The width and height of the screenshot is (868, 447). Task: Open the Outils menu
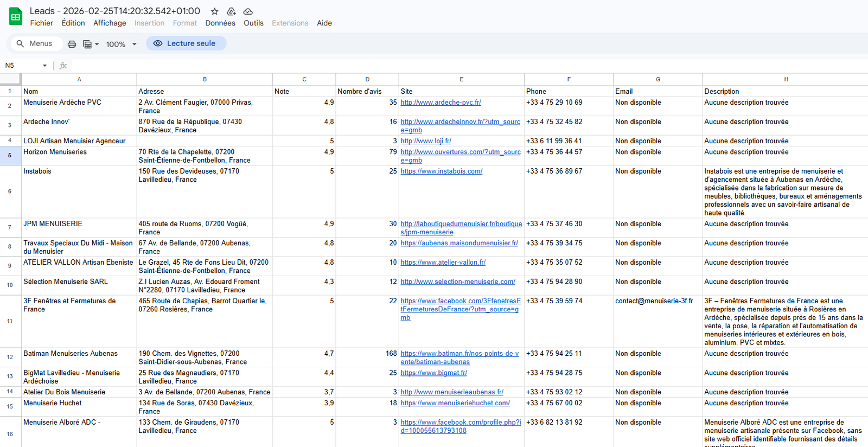point(253,23)
